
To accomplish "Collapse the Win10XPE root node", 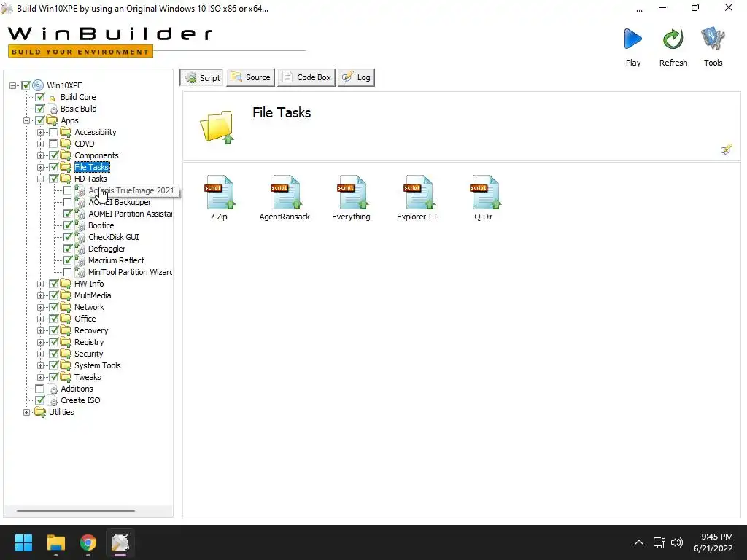I will (x=13, y=86).
